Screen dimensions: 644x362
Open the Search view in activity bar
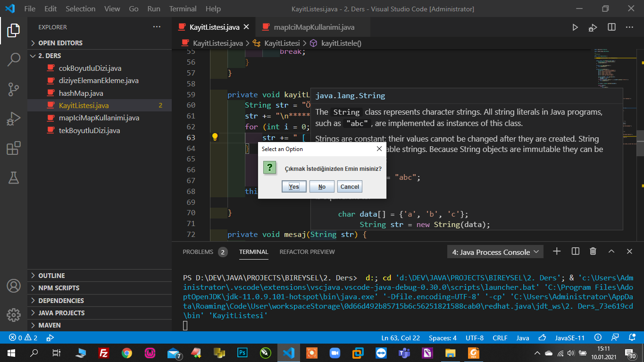click(x=13, y=59)
